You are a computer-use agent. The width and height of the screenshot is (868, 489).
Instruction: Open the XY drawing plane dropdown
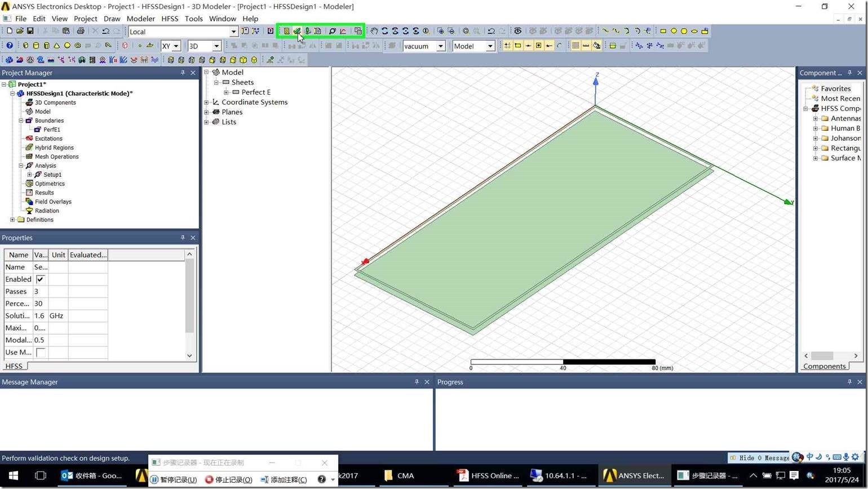[x=176, y=46]
